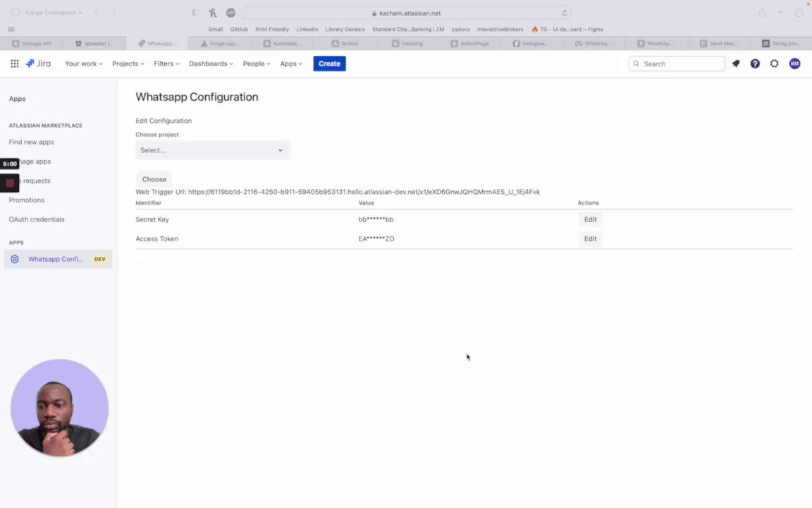
Task: Reload the page in the address bar
Action: (x=565, y=13)
